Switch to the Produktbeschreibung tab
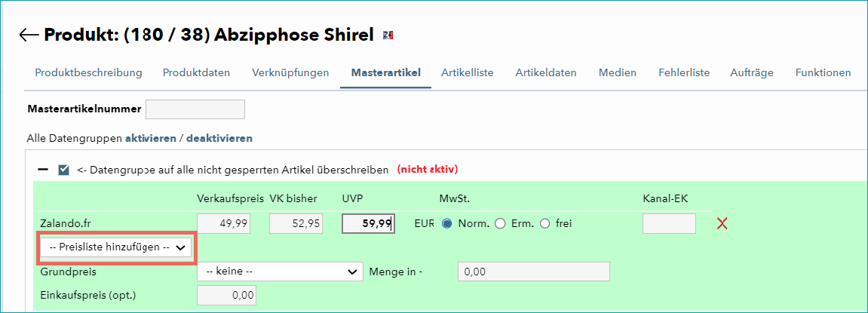The width and height of the screenshot is (868, 313). coord(88,72)
